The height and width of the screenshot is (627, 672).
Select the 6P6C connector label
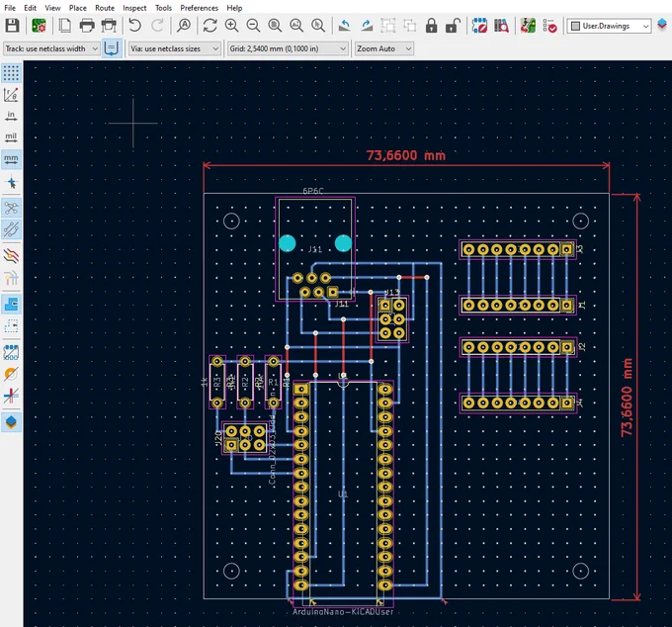pos(313,191)
